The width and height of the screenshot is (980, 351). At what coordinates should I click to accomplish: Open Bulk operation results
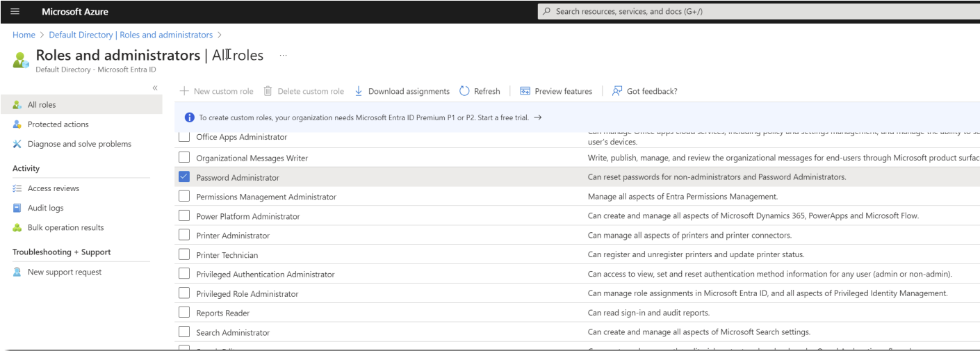click(66, 227)
